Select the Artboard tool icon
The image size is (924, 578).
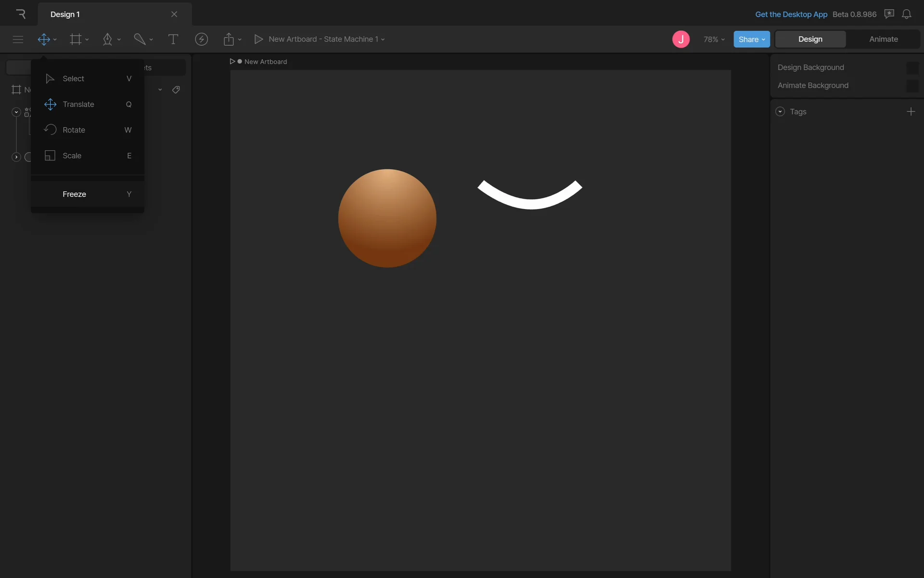pos(76,39)
